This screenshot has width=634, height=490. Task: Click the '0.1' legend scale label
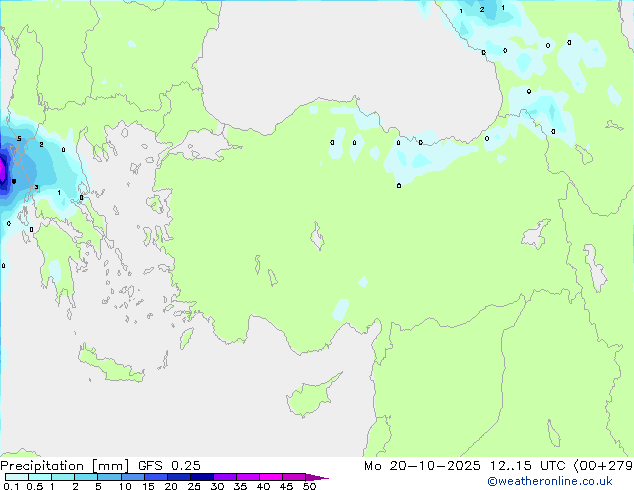coord(11,486)
